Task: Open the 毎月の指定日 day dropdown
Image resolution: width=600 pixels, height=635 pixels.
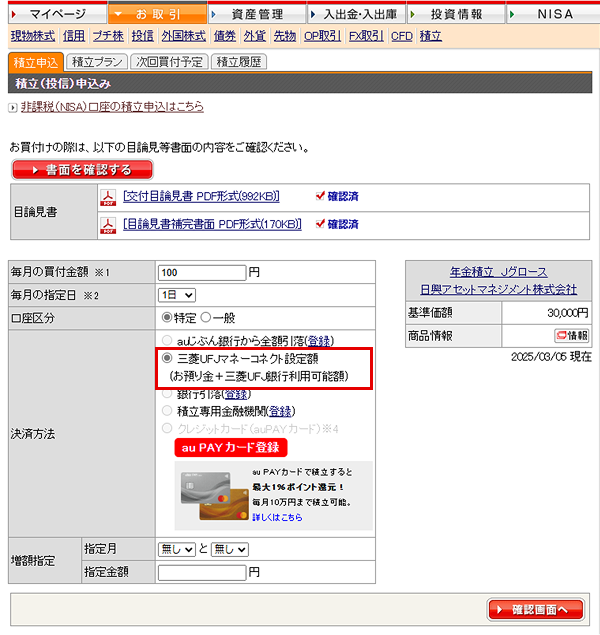Action: 177,295
